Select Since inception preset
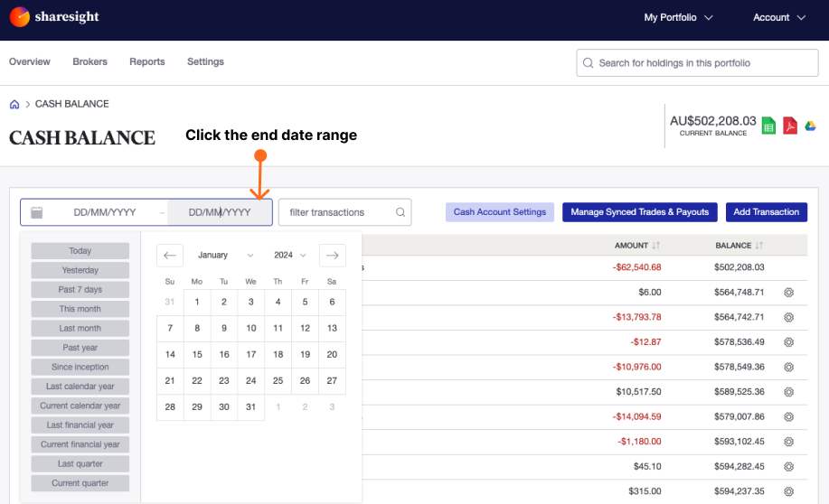 pyautogui.click(x=80, y=368)
